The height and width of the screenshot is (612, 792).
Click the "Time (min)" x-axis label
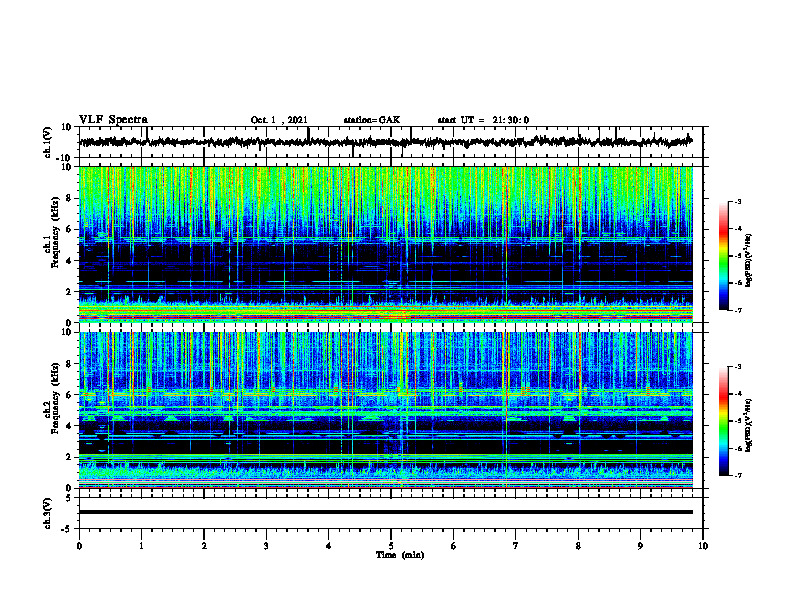[400, 555]
